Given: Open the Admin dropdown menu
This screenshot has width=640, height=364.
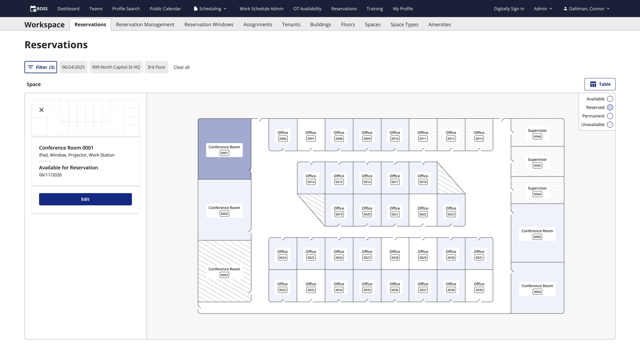Looking at the screenshot, I should [x=543, y=9].
